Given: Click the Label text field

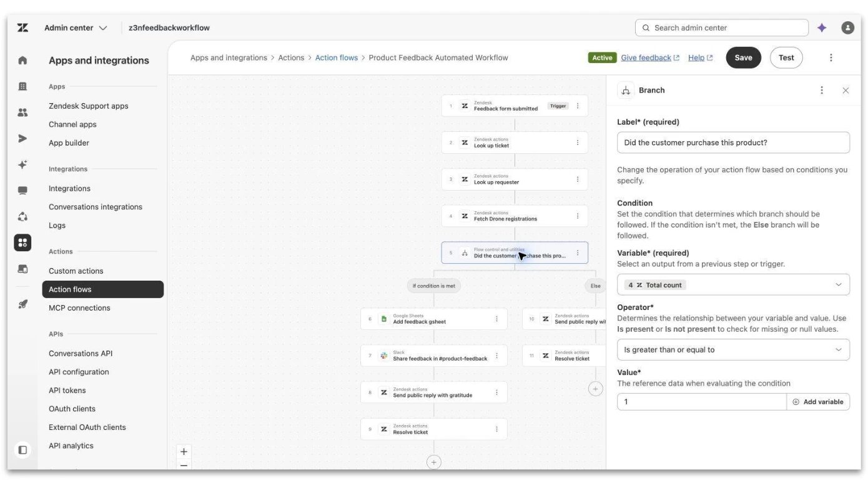Looking at the screenshot, I should click(733, 142).
